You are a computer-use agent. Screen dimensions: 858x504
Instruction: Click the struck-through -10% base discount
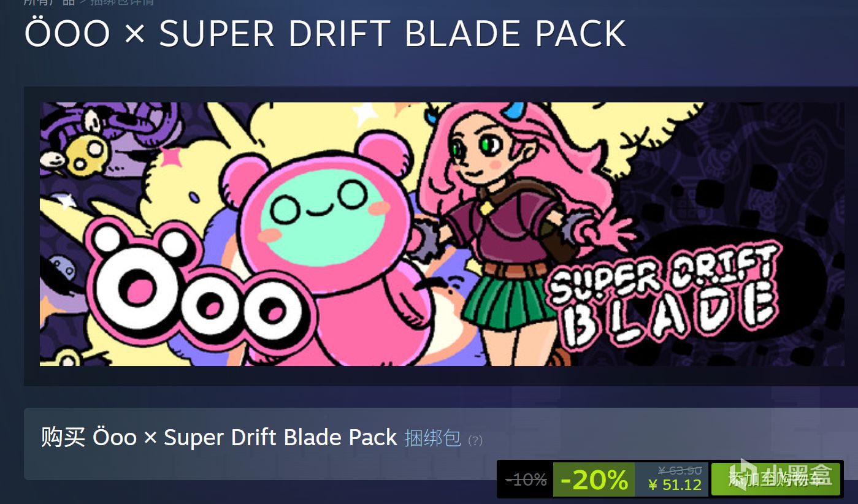[526, 479]
